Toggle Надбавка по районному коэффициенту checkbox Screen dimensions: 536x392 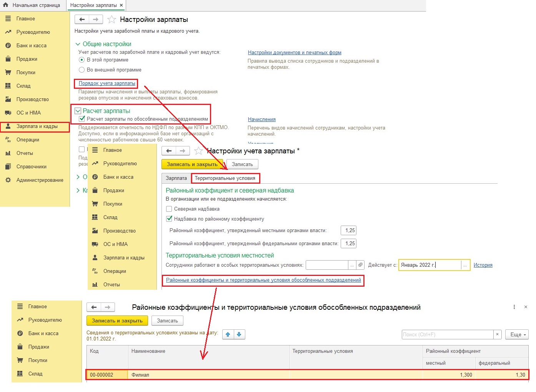169,219
